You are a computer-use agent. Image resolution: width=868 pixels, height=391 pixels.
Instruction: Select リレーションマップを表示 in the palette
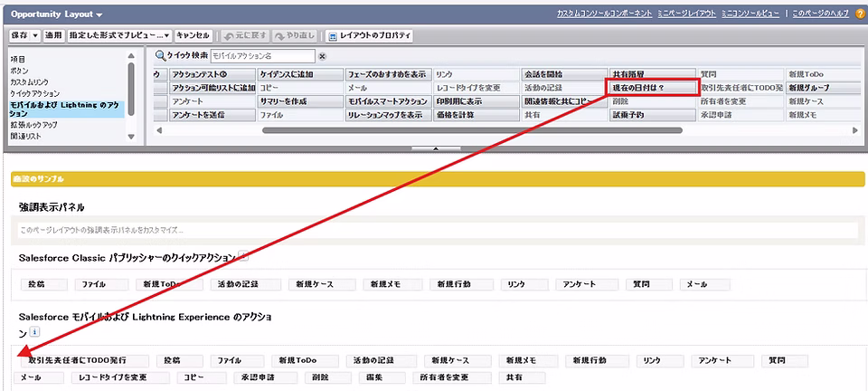[389, 115]
